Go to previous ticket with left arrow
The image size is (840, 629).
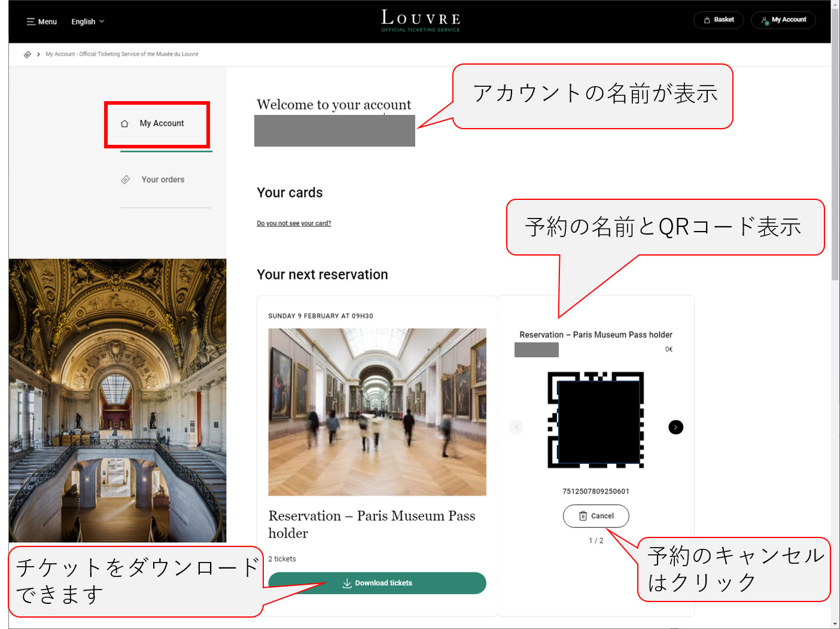coord(516,427)
